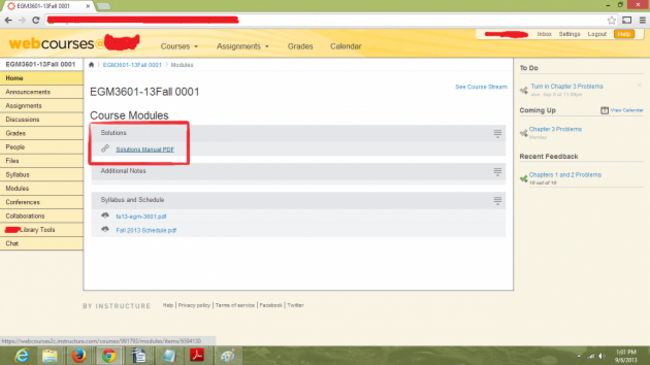The height and width of the screenshot is (365, 650).
Task: Open the Solutions Manual PDF link
Action: tap(145, 149)
